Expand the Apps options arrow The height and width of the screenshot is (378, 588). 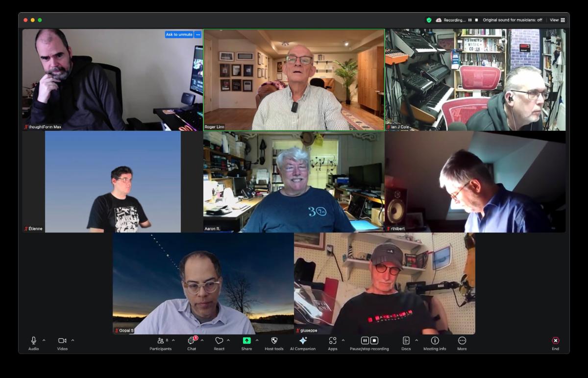click(x=343, y=340)
